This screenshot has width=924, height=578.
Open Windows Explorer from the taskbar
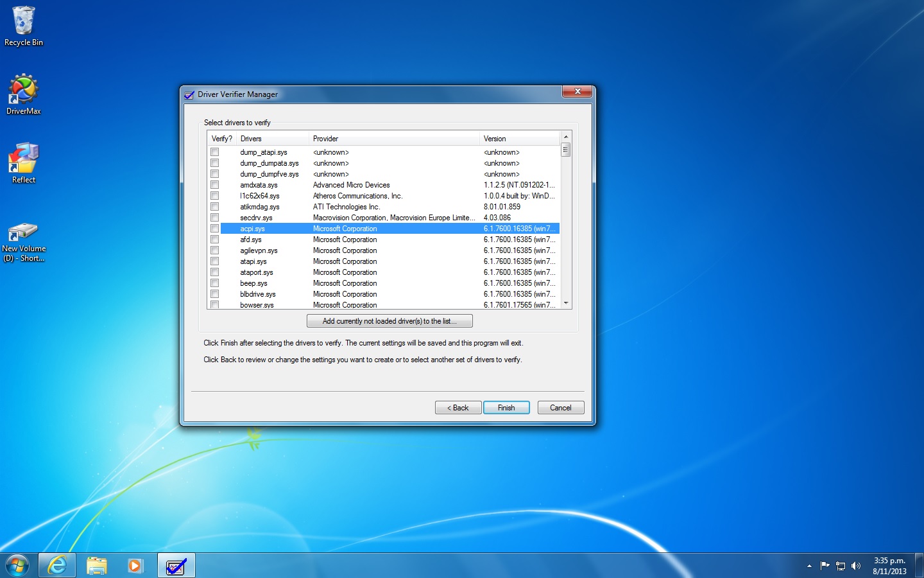tap(97, 566)
